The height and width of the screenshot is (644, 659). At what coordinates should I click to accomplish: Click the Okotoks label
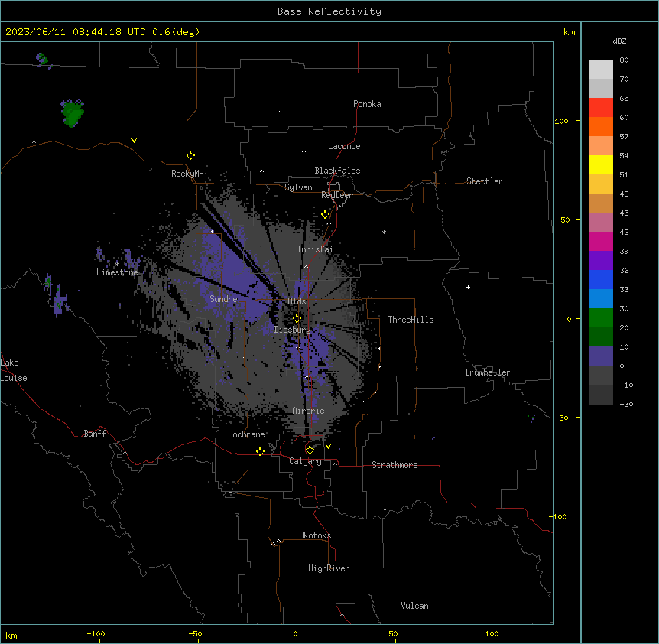coord(315,535)
